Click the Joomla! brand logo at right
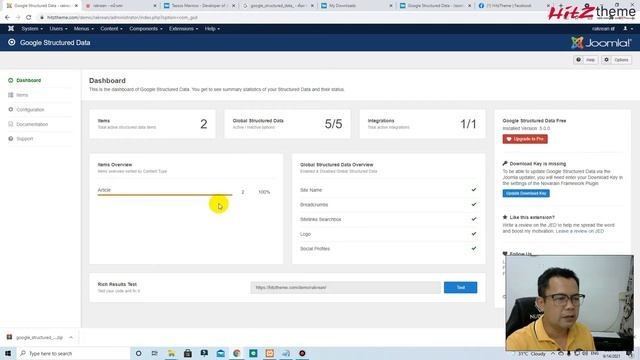Screen dimensions: 640x360 [x=601, y=42]
